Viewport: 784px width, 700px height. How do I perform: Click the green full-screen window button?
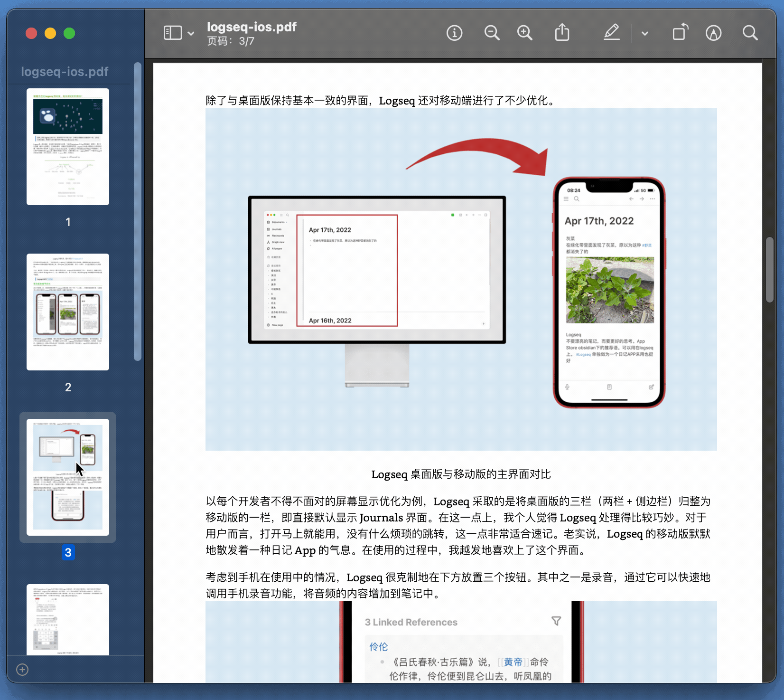69,33
